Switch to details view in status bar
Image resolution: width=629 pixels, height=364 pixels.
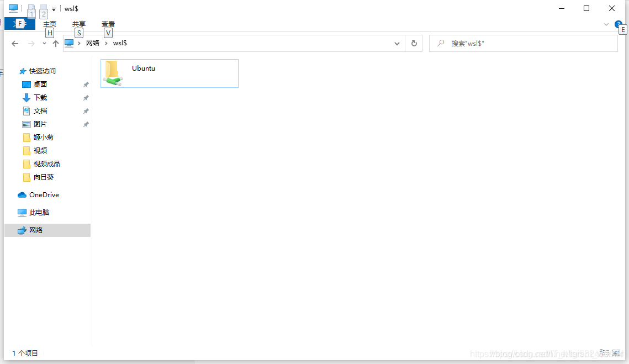(x=604, y=353)
